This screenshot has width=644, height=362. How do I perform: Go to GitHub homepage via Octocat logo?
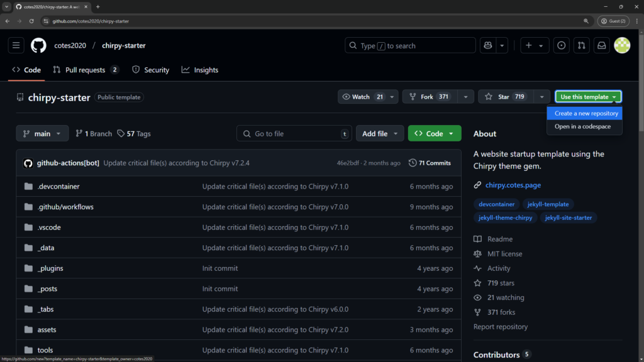coord(38,45)
